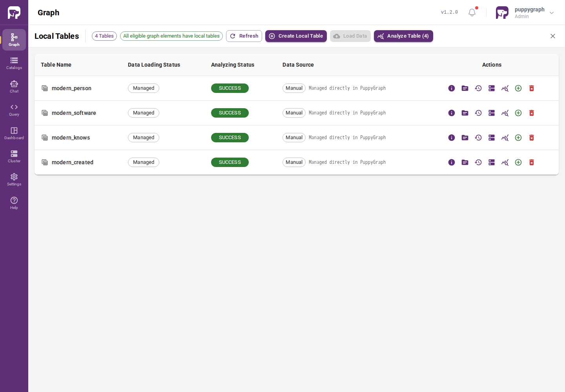Close the Local Tables panel
Viewport: 565px width, 392px height.
(553, 36)
